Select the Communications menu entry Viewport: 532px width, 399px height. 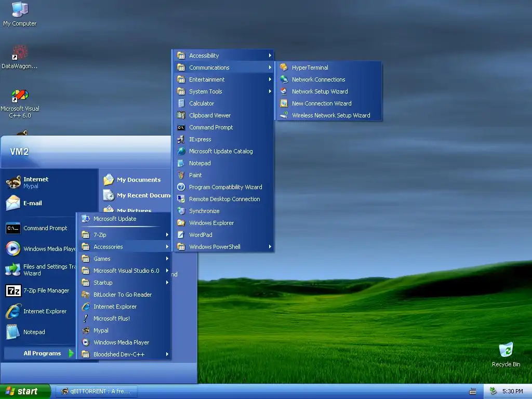tap(223, 68)
